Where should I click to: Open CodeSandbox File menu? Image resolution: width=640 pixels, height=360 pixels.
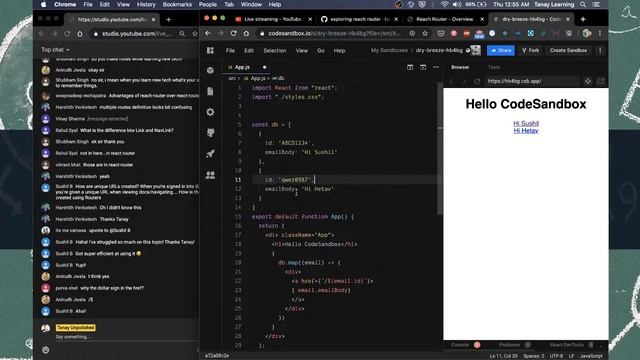[230, 51]
